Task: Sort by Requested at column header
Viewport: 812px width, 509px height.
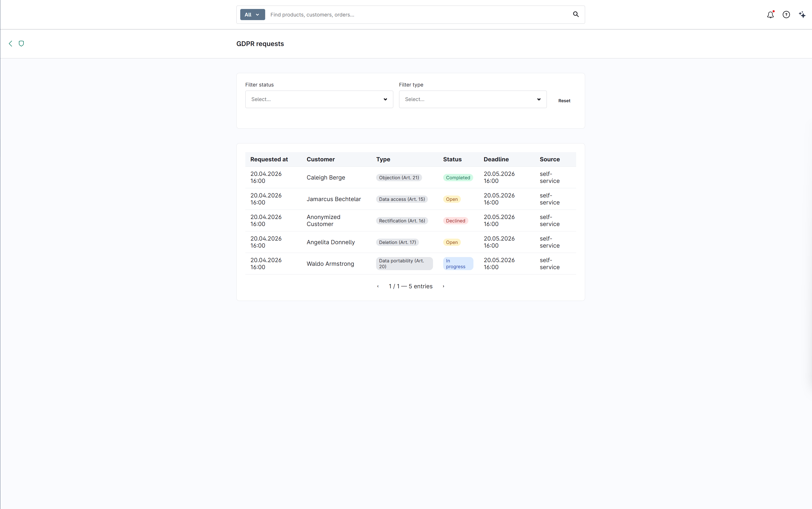Action: pyautogui.click(x=269, y=159)
